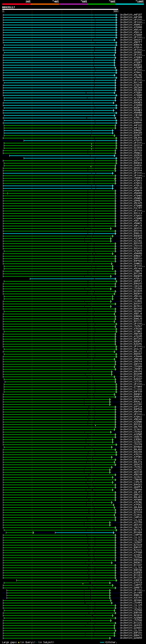Click the purple ~60% identity legend bar
Image resolution: width=146 pixels, height=644 pixels.
pyautogui.click(x=73, y=4)
